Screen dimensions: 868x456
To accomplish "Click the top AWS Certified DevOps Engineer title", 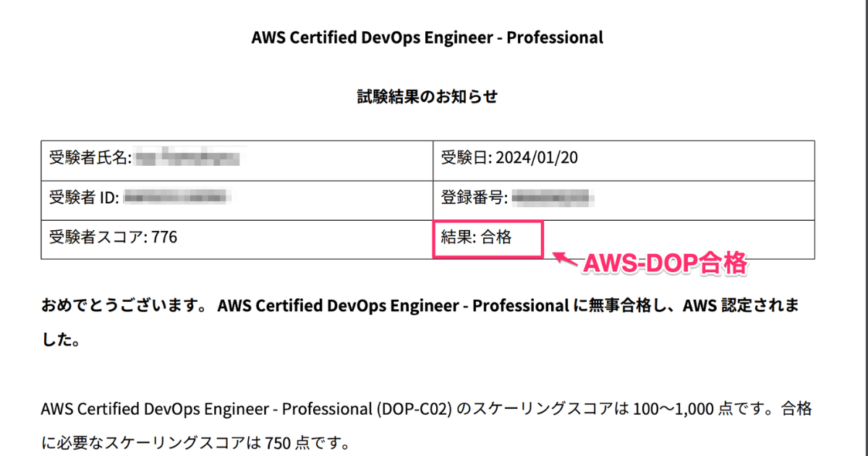I will click(427, 38).
